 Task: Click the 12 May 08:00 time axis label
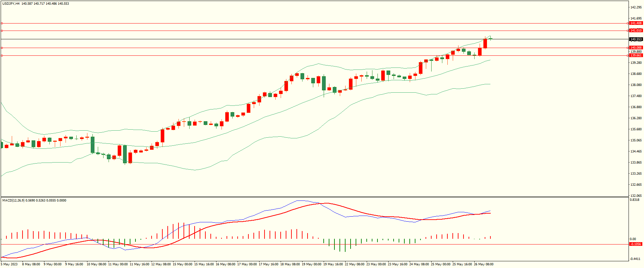coord(161,264)
